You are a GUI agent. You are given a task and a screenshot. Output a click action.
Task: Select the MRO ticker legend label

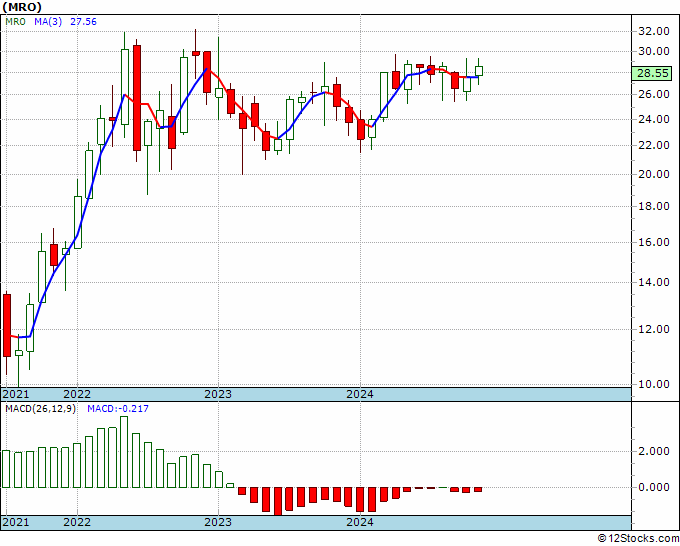[x=16, y=22]
